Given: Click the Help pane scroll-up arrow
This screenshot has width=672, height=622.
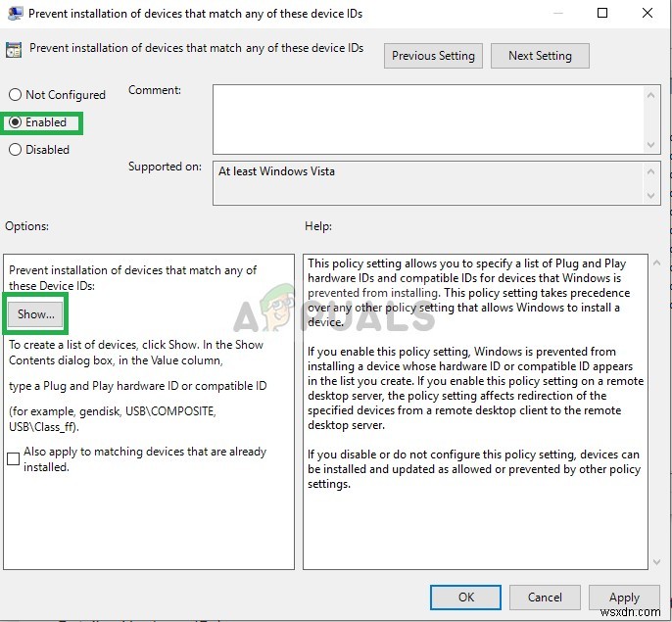Looking at the screenshot, I should (x=656, y=263).
